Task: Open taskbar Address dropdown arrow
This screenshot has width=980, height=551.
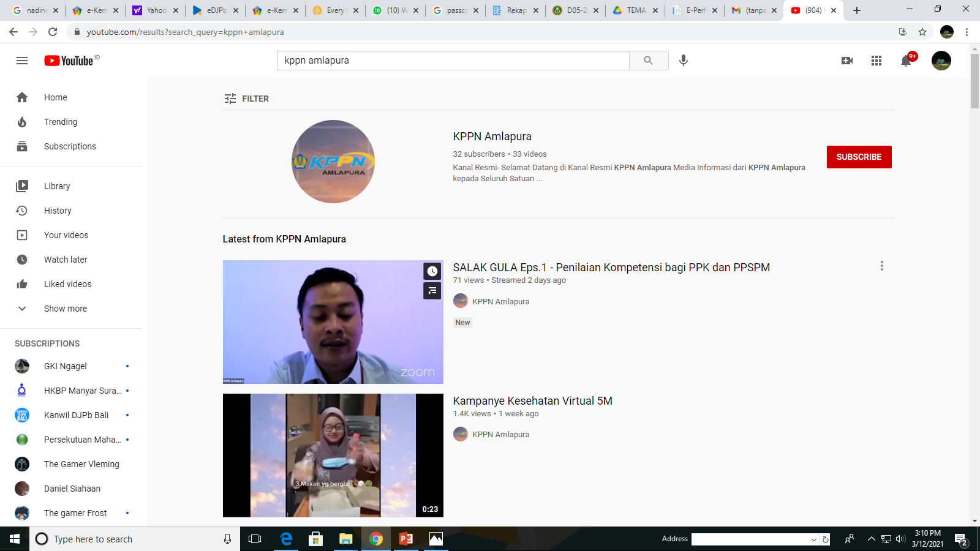Action: click(x=814, y=539)
